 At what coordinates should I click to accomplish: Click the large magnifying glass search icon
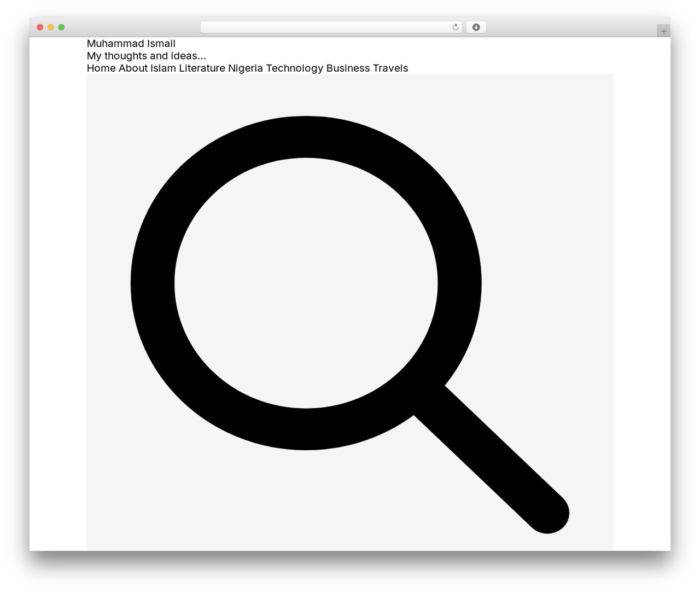click(350, 324)
